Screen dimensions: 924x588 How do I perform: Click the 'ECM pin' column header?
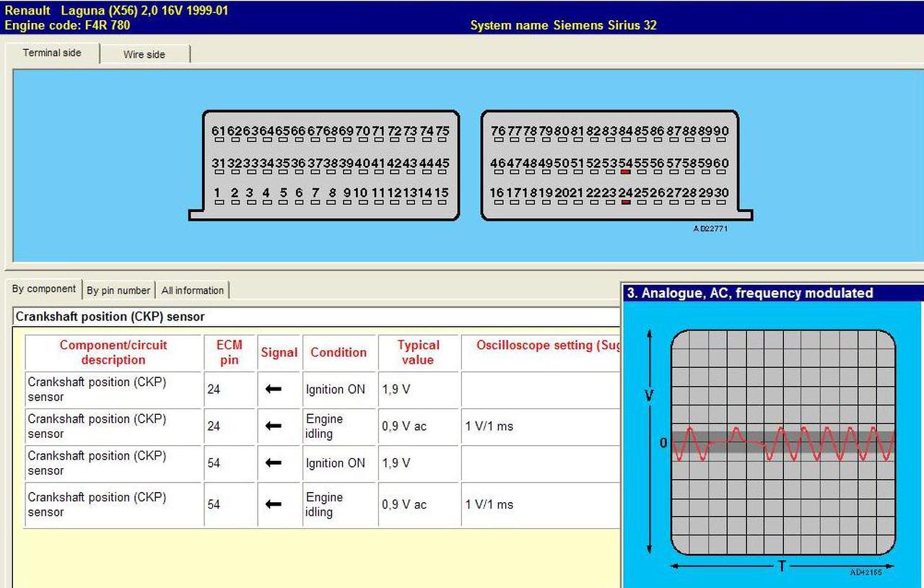click(x=230, y=352)
